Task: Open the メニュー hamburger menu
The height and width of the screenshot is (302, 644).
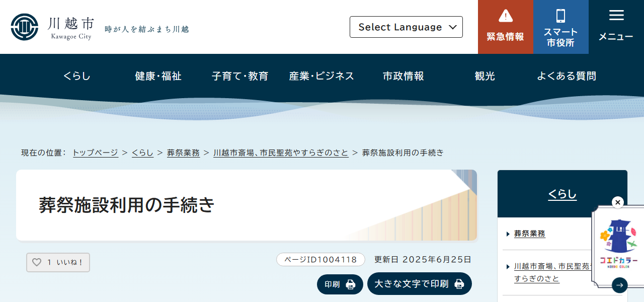Action: (x=616, y=27)
